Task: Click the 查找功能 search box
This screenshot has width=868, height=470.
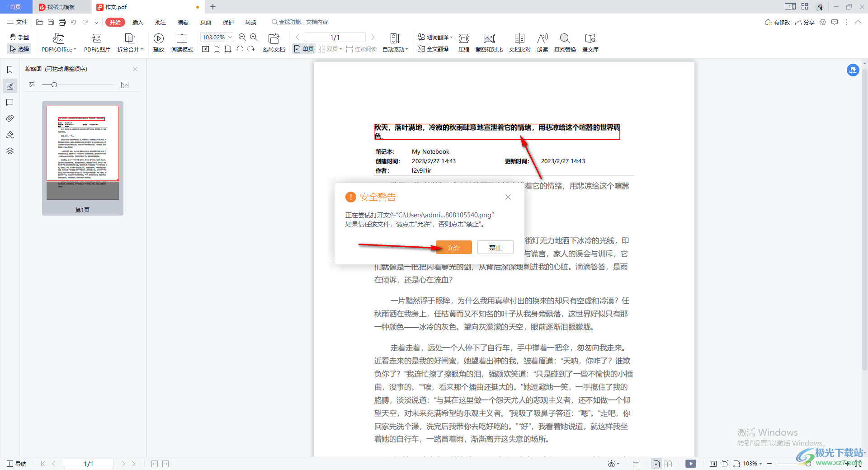Action: 300,22
